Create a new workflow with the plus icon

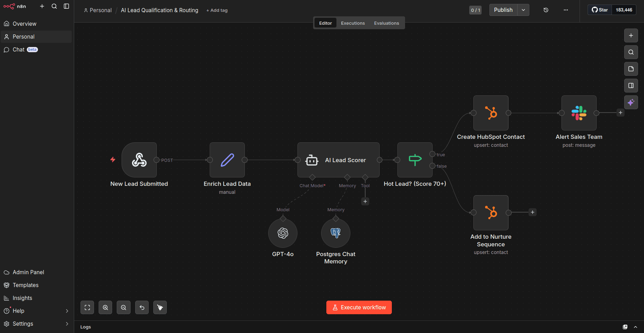click(x=42, y=6)
